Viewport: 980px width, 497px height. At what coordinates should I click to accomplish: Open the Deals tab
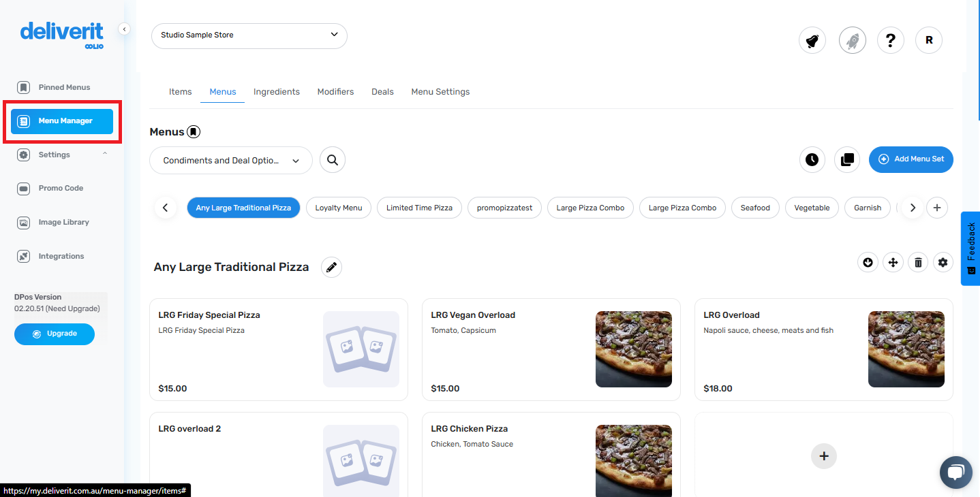click(x=382, y=91)
